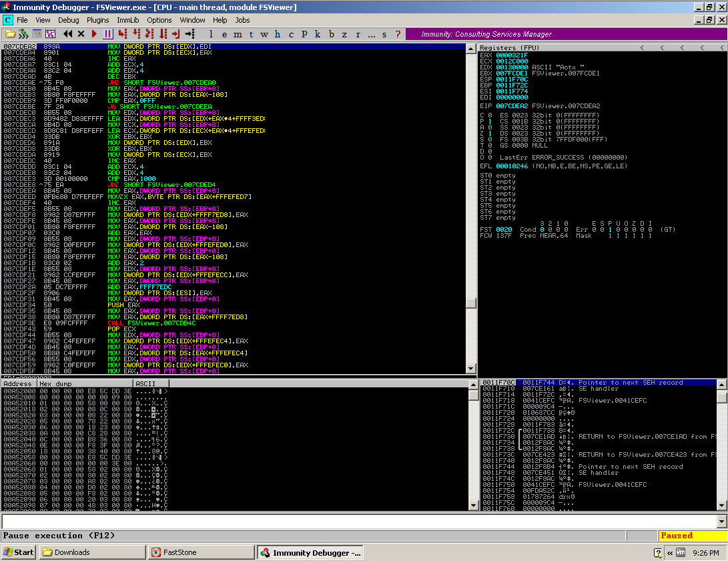Click the dump pane scroll down arrow
Screen dimensions: 728x561
473,505
